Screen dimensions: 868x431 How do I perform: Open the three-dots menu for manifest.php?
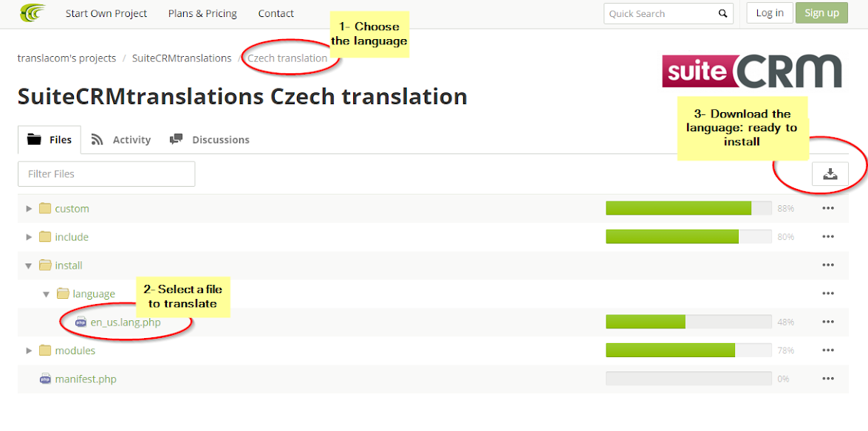(x=828, y=379)
